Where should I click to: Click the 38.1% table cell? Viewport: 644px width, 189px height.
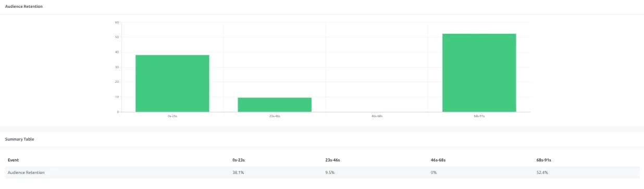[238, 172]
